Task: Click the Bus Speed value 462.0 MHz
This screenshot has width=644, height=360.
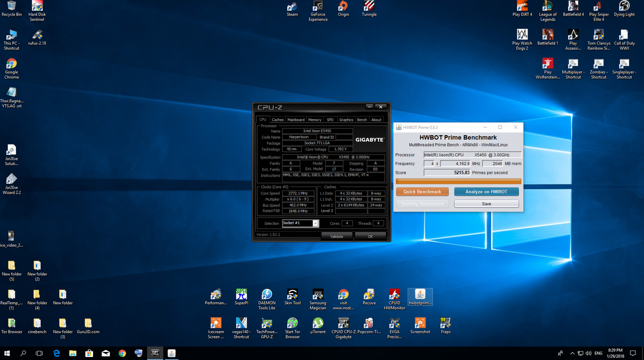Action: [298, 205]
